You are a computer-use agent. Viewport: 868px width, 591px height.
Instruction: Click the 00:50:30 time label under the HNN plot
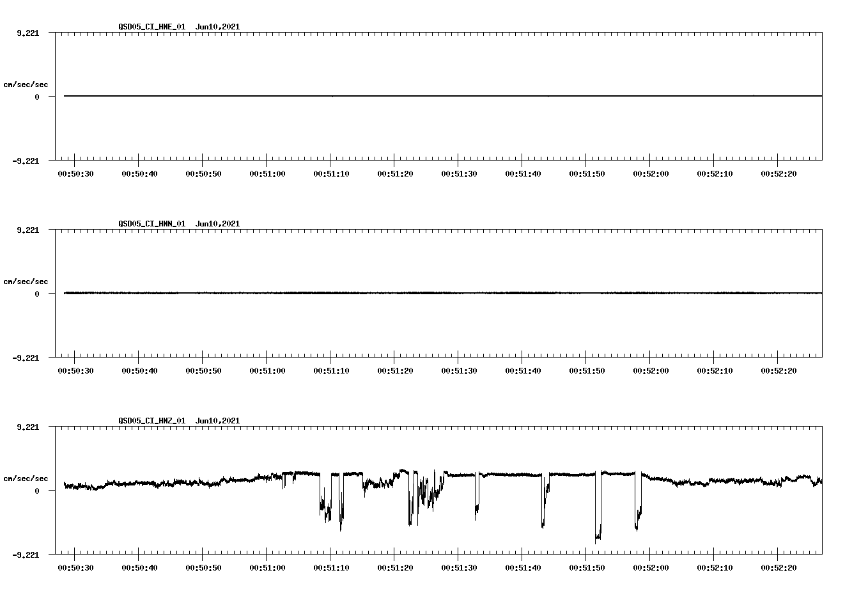75,371
